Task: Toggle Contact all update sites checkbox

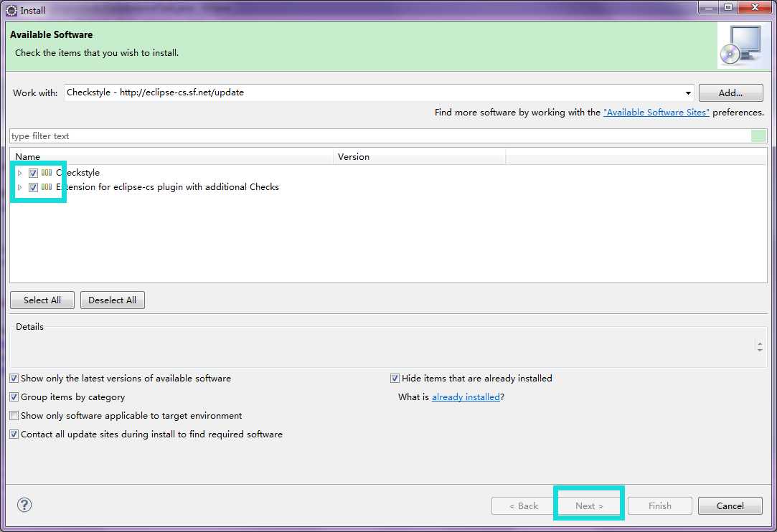Action: tap(14, 434)
